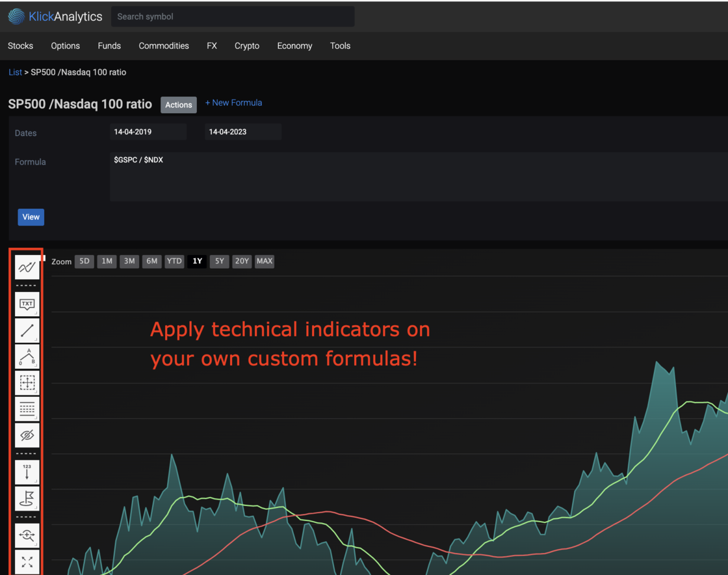Open the Stocks menu
The image size is (728, 575).
(x=20, y=46)
